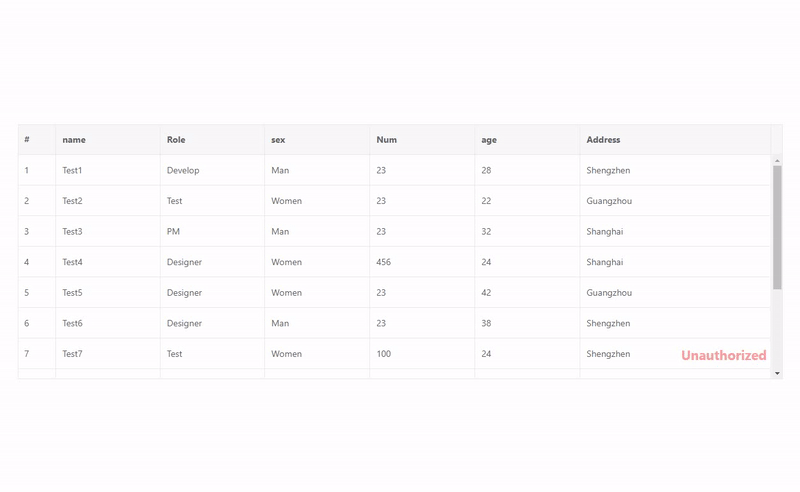Select the "Role" column header
The image size is (800, 492).
coord(176,140)
